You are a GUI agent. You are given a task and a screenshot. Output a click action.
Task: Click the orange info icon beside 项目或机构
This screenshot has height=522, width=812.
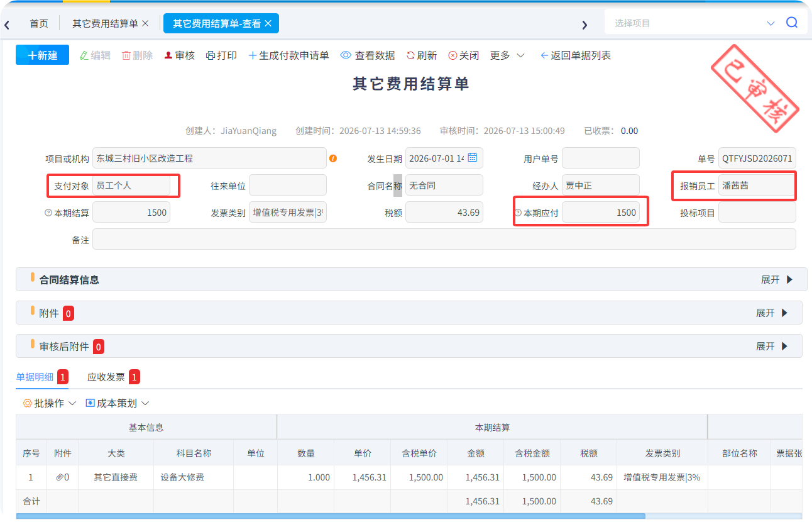(333, 158)
